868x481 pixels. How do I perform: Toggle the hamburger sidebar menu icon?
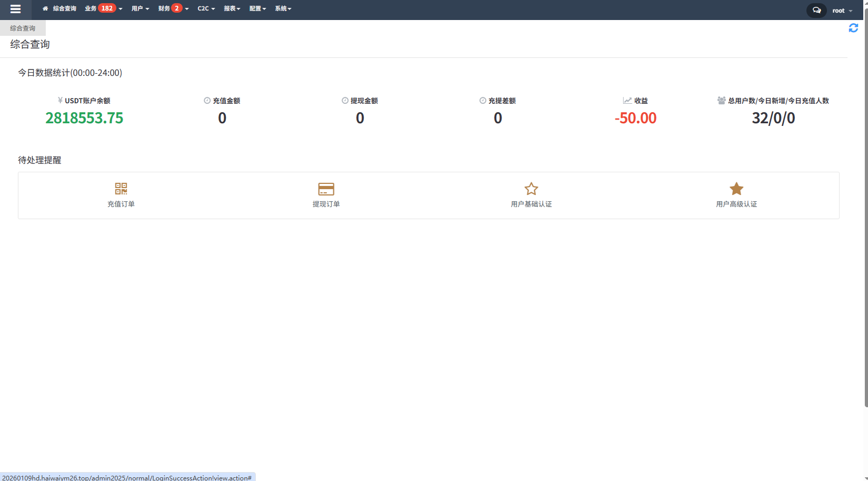coord(15,9)
